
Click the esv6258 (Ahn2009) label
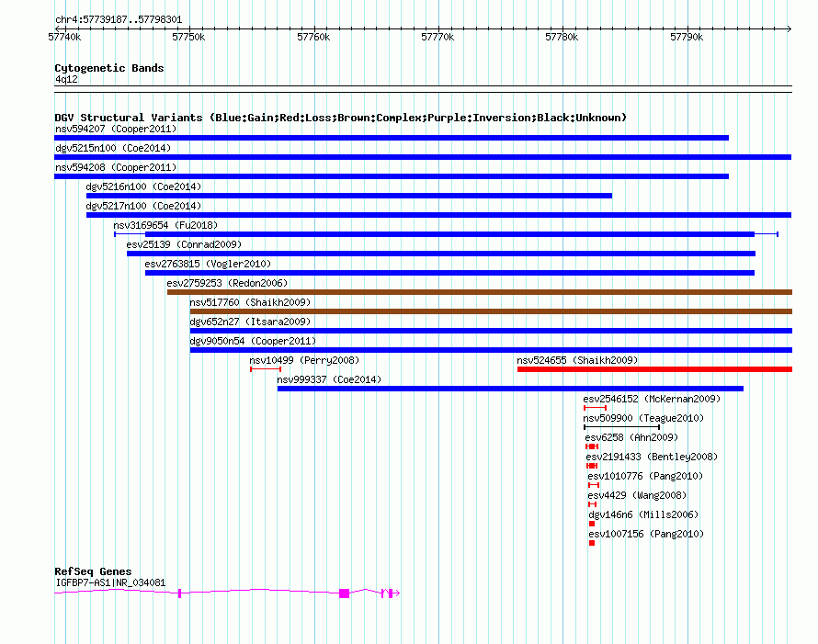click(x=631, y=437)
